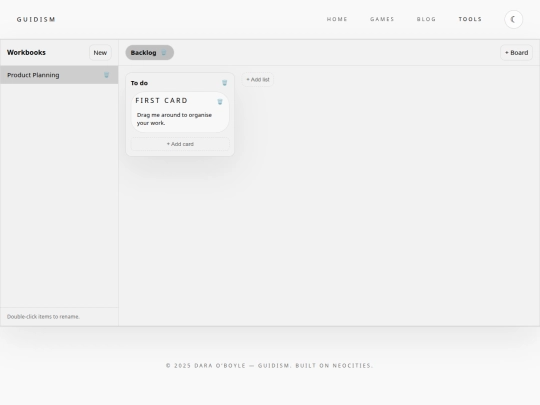The height and width of the screenshot is (405, 540).
Task: Delete the Product Planning workbook via trash icon
Action: coord(106,75)
